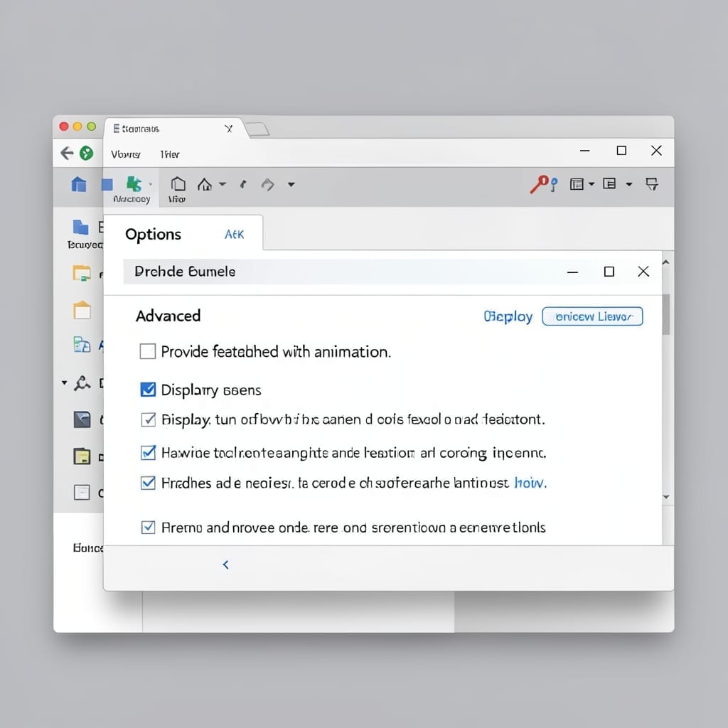The image size is (728, 728).
Task: Minimize the 'Drehde Bumele' dialog
Action: pos(572,272)
